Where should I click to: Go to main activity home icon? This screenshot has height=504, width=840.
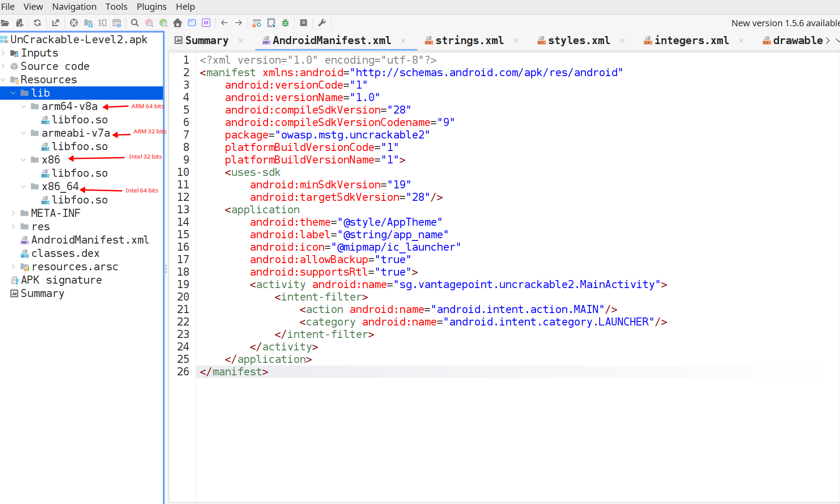178,23
